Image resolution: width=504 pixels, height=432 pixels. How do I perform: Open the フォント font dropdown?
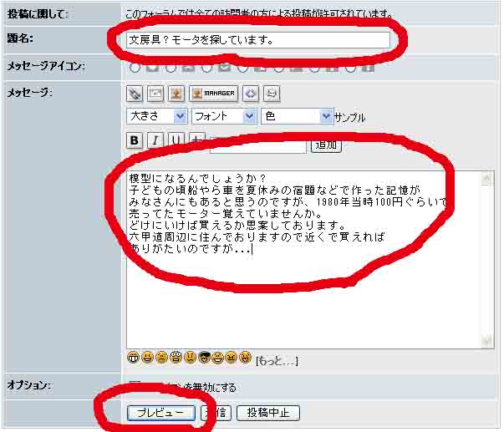click(224, 116)
